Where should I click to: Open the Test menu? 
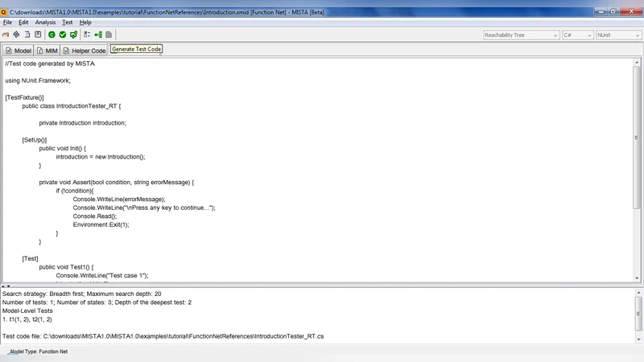pos(68,23)
